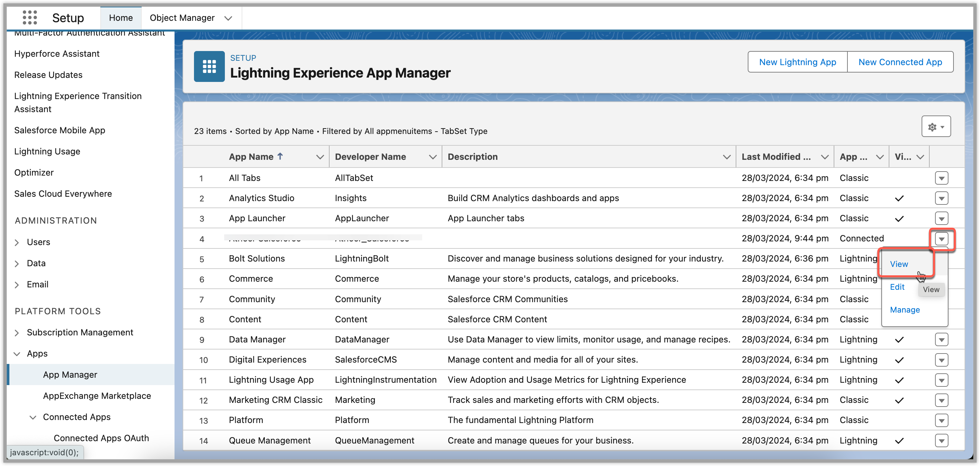Click the App Manager grid header icon
Viewport: 980px width, 466px height.
coord(209,66)
